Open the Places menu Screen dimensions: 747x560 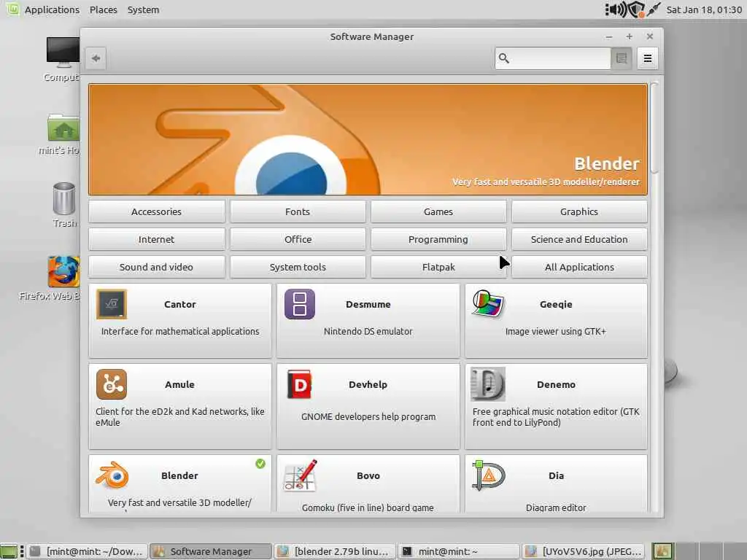[104, 9]
